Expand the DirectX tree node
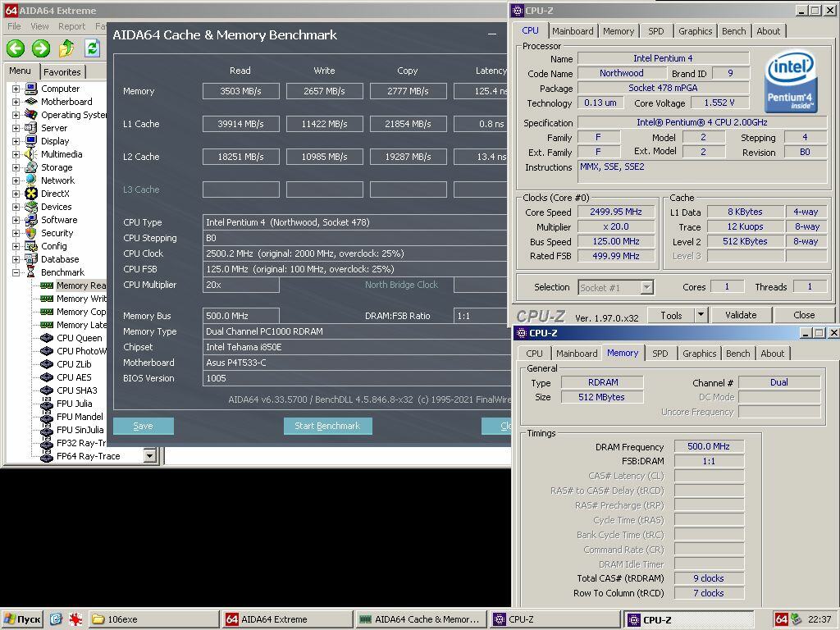The image size is (840, 630). click(16, 194)
